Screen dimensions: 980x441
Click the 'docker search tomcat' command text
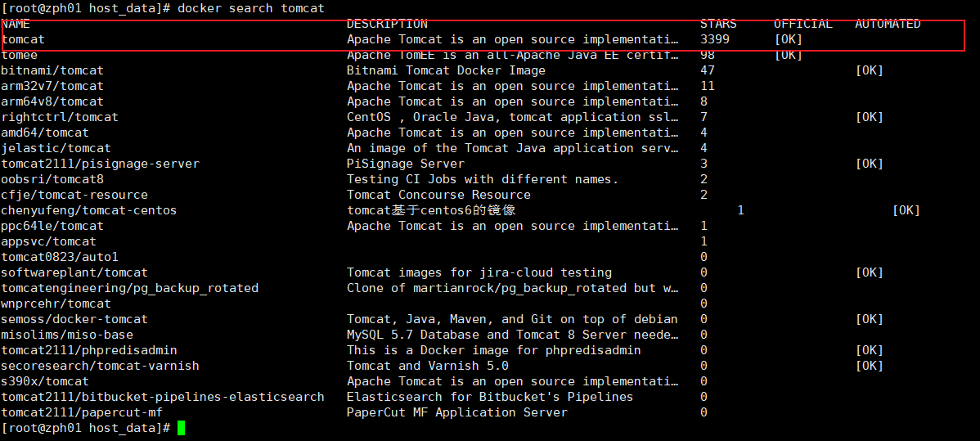(251, 9)
